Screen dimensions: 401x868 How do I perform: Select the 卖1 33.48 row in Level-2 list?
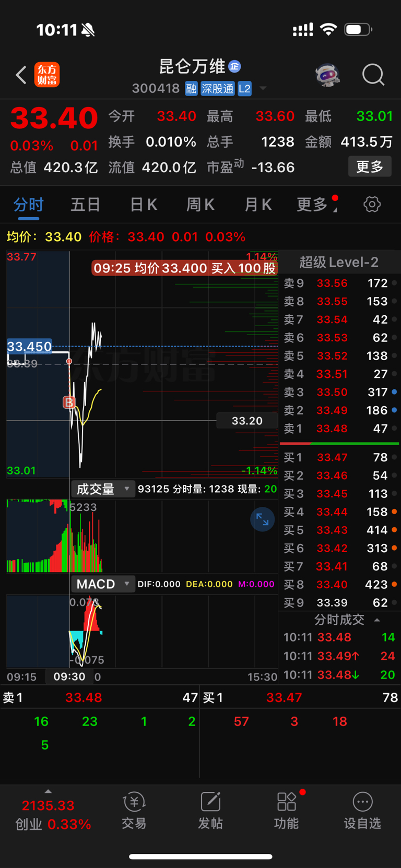339,429
